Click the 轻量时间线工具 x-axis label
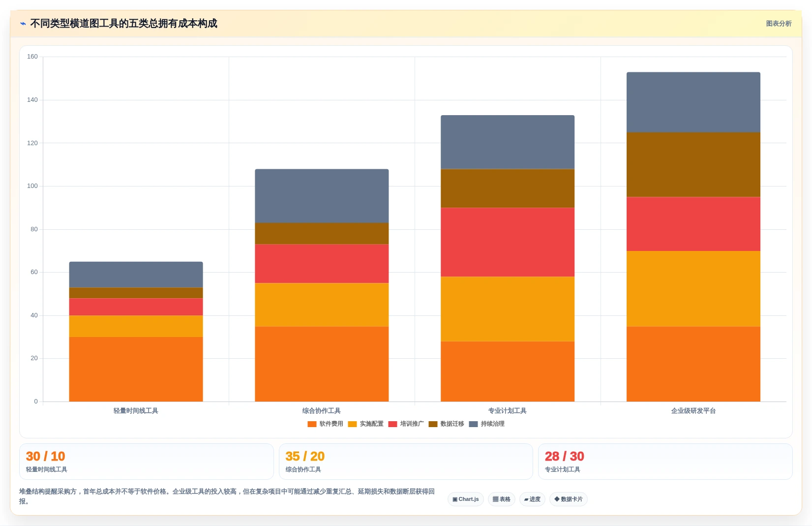812x526 pixels. [x=136, y=411]
